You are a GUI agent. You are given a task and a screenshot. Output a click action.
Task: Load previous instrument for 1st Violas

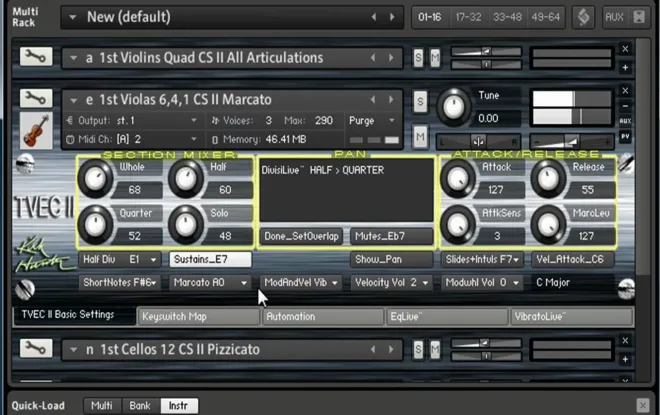(373, 99)
